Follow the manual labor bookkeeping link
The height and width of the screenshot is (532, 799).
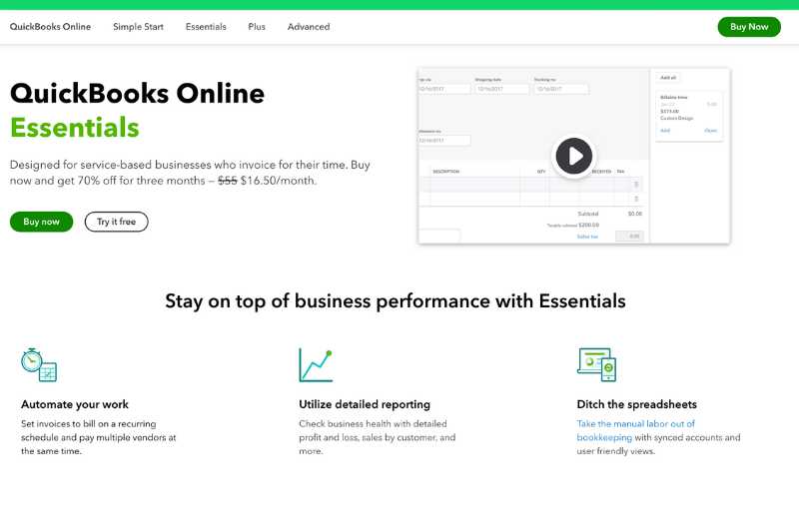click(x=635, y=430)
